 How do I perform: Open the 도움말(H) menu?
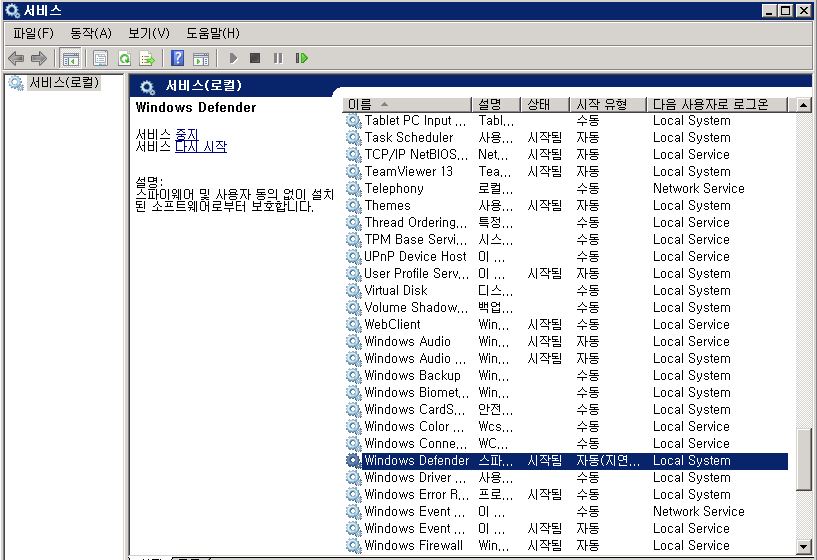point(213,33)
